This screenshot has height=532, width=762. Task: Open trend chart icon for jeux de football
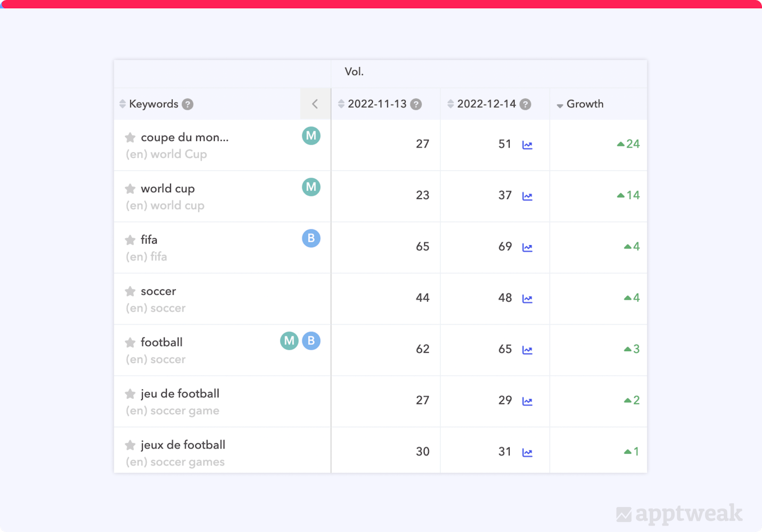527,452
